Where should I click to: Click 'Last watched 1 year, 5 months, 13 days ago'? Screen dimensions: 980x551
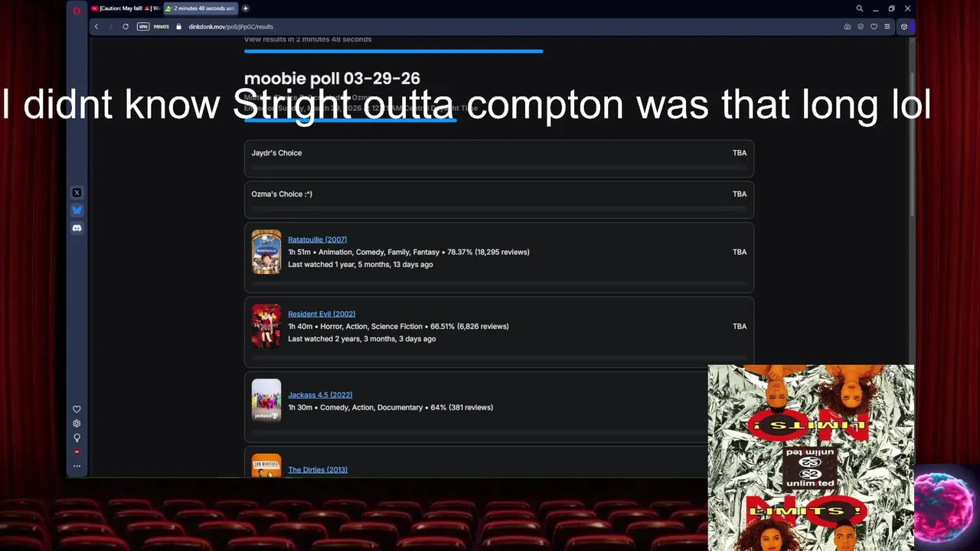click(x=361, y=265)
